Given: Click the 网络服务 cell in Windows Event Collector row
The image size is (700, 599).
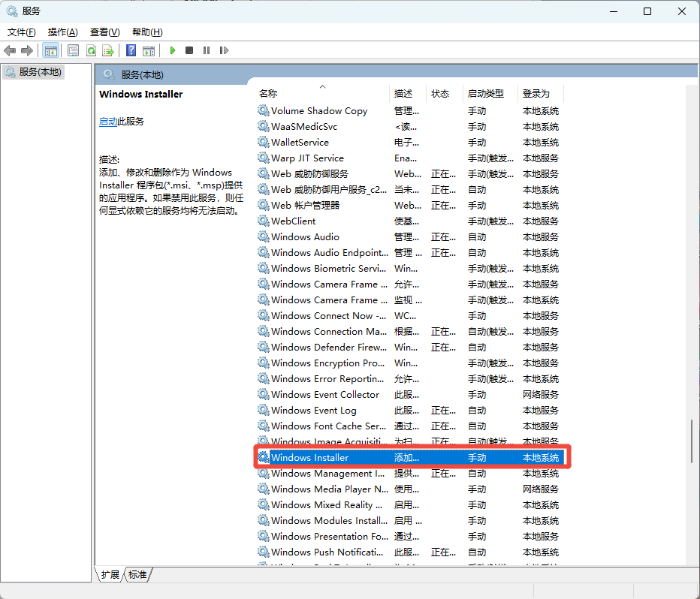Looking at the screenshot, I should point(541,394).
